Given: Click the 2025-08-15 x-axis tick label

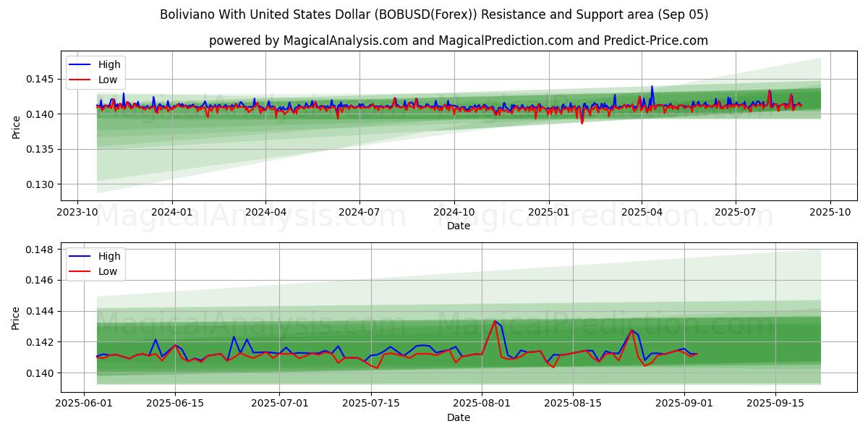Looking at the screenshot, I should pyautogui.click(x=574, y=404).
